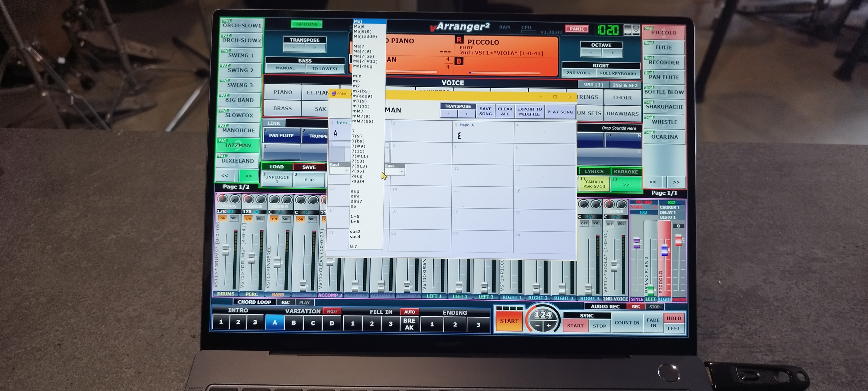Viewport: 868px width, 391px height.
Task: Click the DRUMS channel volume fader
Action: coord(226,250)
